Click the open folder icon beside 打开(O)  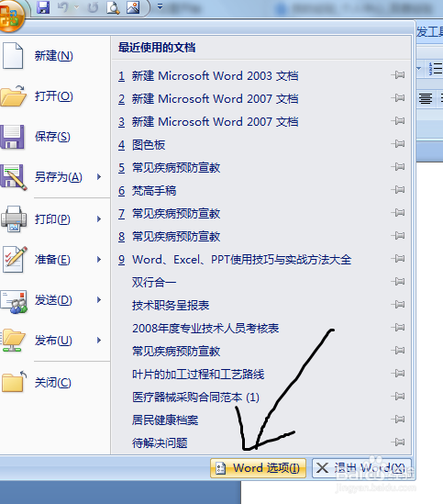(14, 95)
